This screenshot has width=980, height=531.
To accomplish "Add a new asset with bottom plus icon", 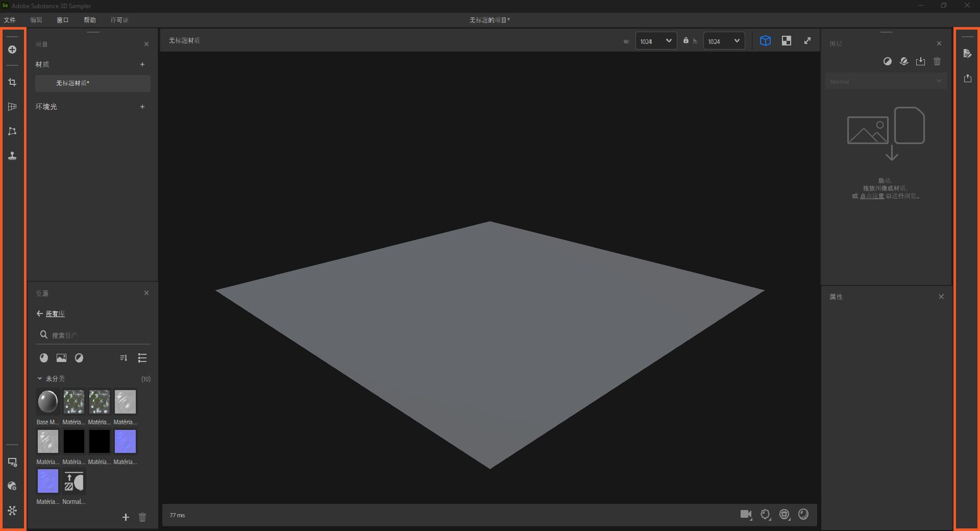I will click(x=126, y=517).
